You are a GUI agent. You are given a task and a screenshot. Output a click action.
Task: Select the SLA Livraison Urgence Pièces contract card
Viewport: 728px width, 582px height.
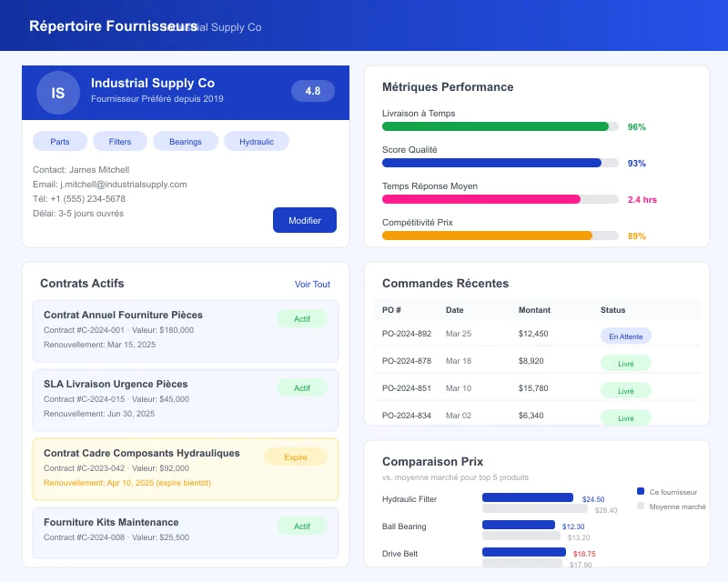(x=186, y=398)
